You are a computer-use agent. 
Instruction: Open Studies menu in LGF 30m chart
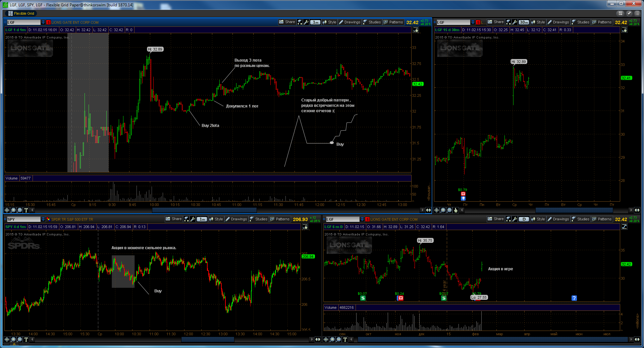(x=580, y=22)
